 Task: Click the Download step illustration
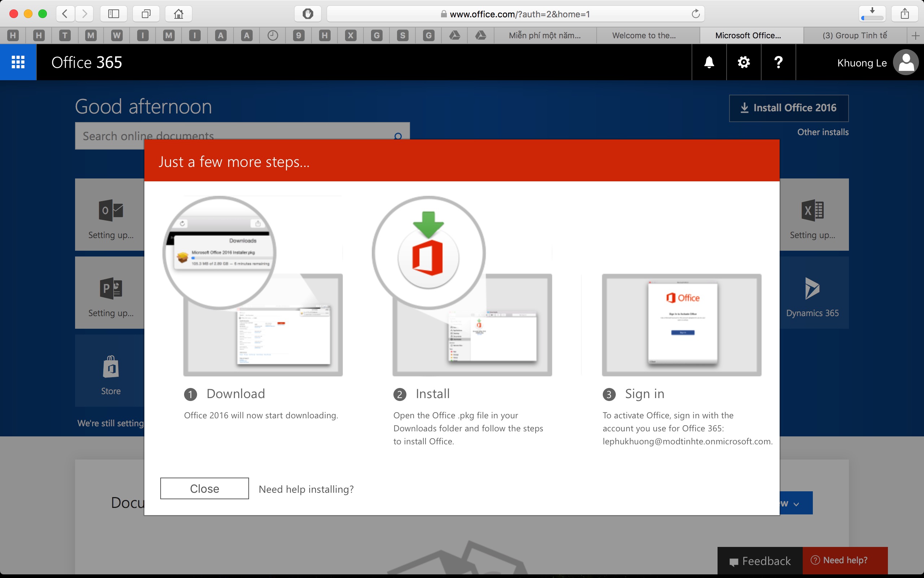point(253,286)
